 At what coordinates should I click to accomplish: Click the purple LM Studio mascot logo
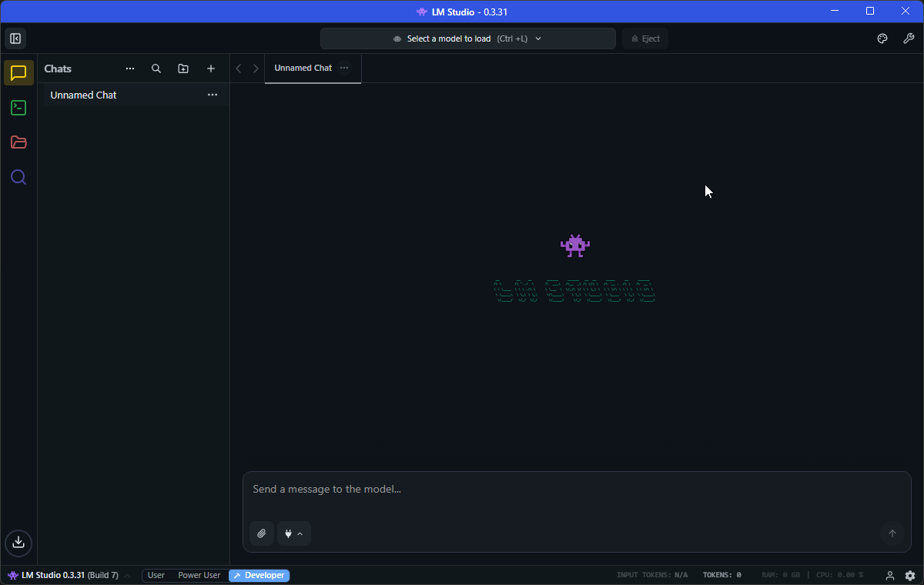574,246
